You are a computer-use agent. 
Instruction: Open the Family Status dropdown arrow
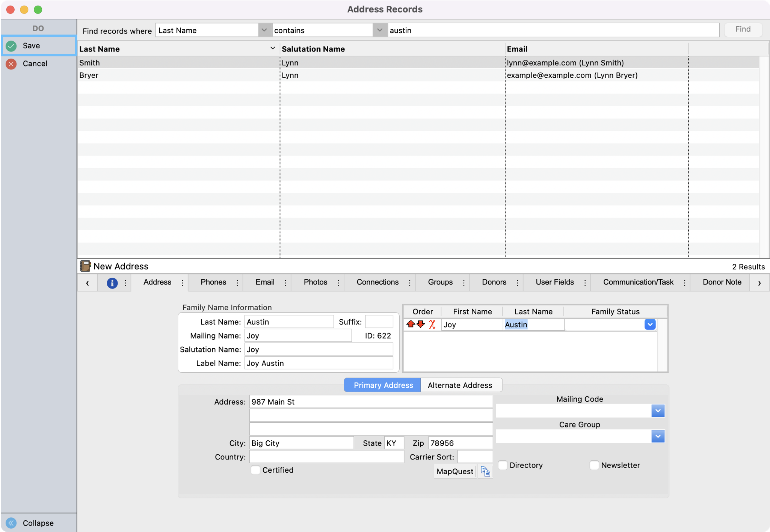point(650,324)
